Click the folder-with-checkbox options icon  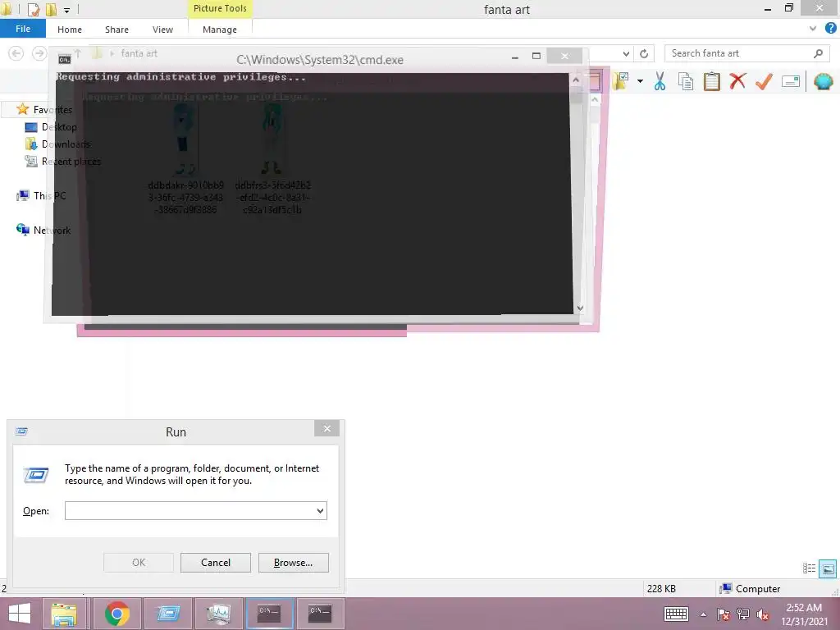point(620,81)
